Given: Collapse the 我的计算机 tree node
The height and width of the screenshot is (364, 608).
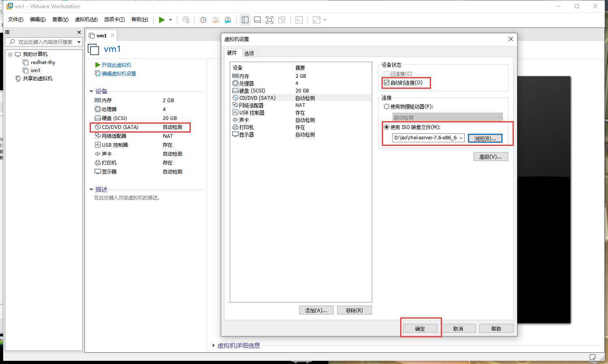Looking at the screenshot, I should [x=11, y=54].
